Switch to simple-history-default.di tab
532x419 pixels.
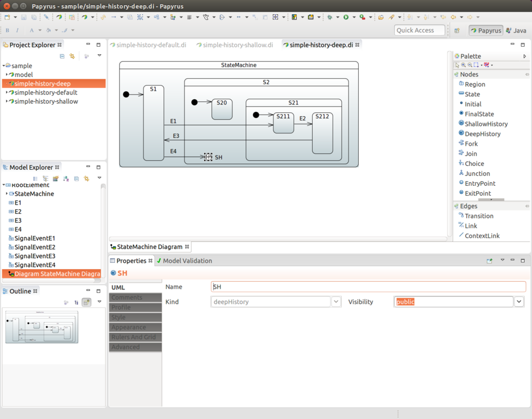pos(148,45)
